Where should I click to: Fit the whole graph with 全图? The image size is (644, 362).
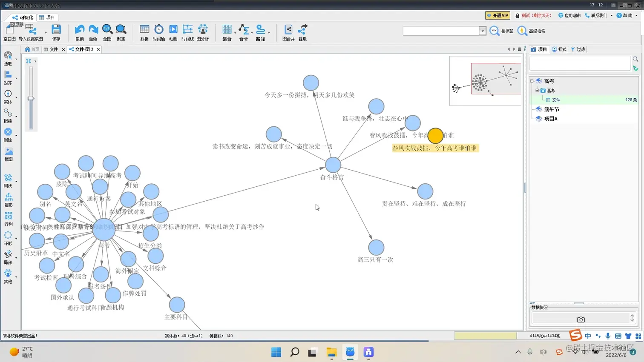(x=107, y=32)
